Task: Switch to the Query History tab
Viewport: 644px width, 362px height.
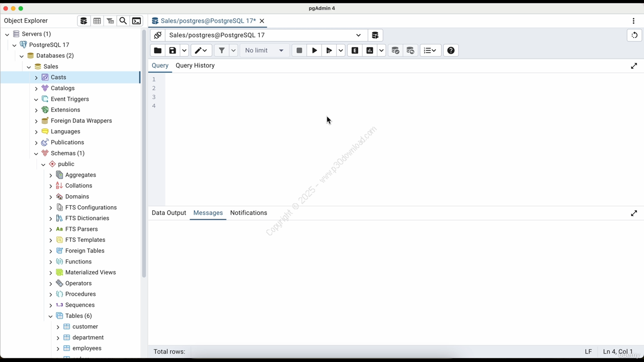Action: [195, 65]
